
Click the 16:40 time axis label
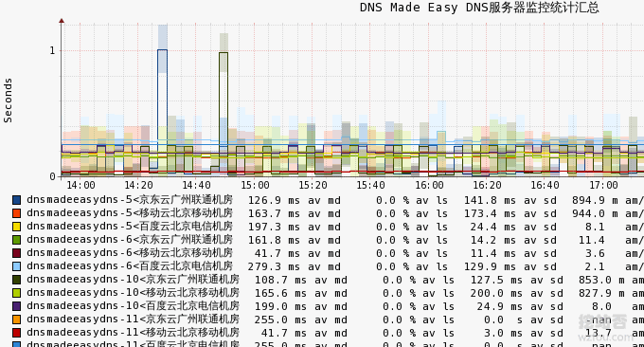(x=545, y=186)
